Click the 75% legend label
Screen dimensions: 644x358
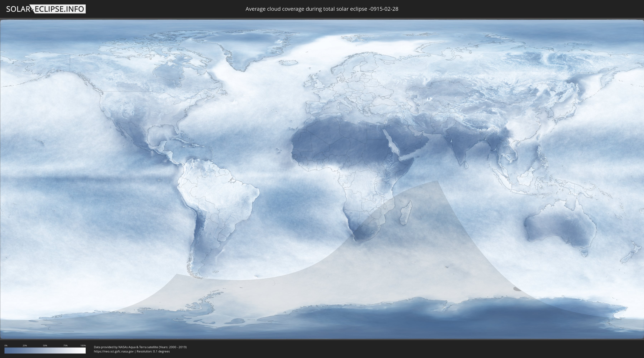65,345
